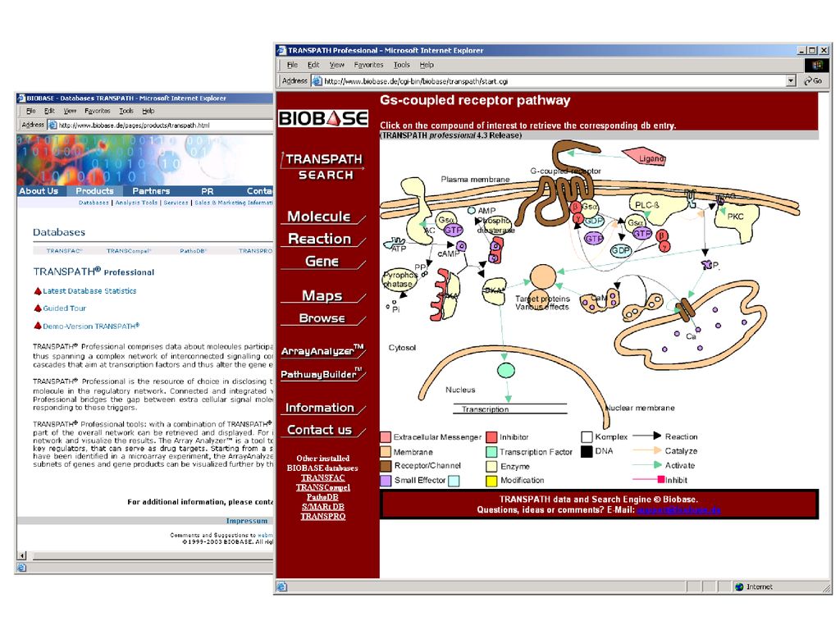The image size is (840, 630).
Task: Open the TRANSCompel database link in sidebar
Action: (x=322, y=487)
